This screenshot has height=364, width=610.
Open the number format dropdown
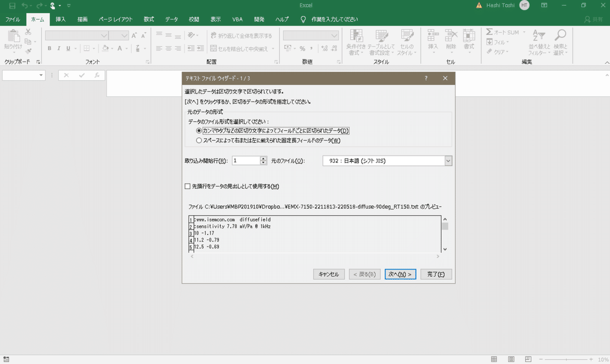[x=334, y=36]
